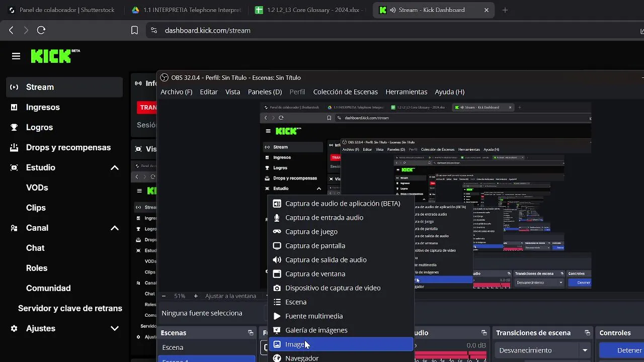
Task: Add Imagen source from the menu
Action: (x=341, y=344)
